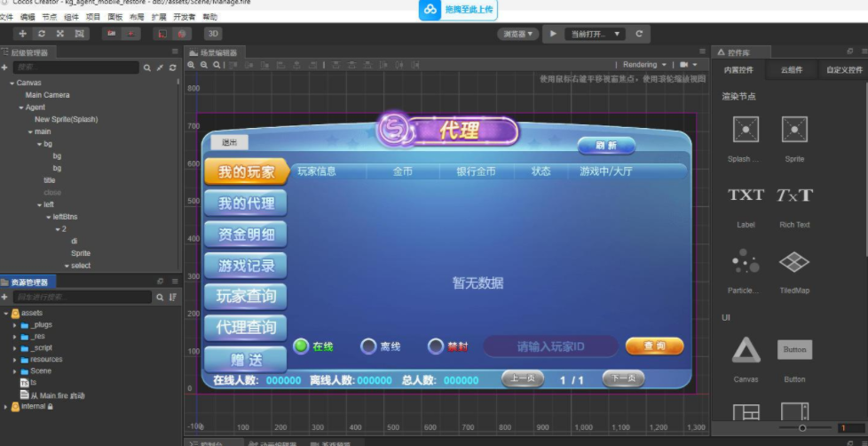The width and height of the screenshot is (868, 446).
Task: Collapse the leftBtns node
Action: tap(49, 217)
